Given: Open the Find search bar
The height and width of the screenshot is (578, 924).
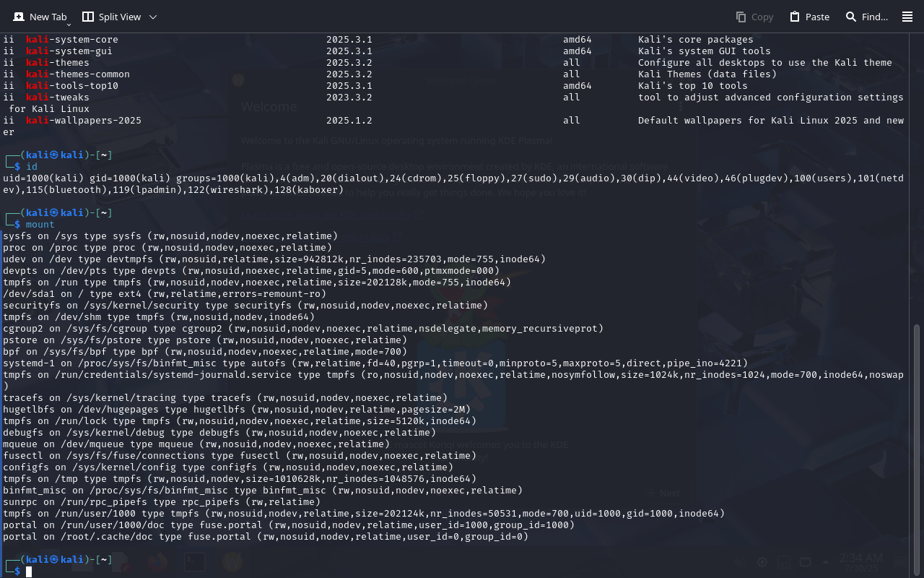Looking at the screenshot, I should 866,17.
